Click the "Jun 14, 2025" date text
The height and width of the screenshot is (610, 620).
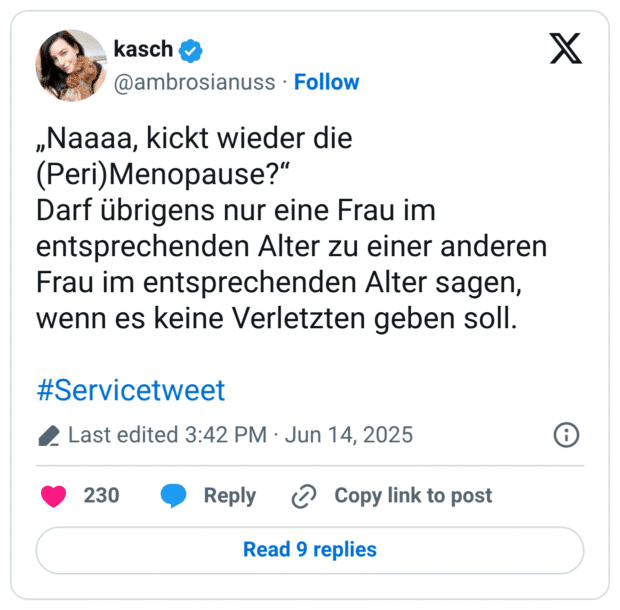point(349,435)
